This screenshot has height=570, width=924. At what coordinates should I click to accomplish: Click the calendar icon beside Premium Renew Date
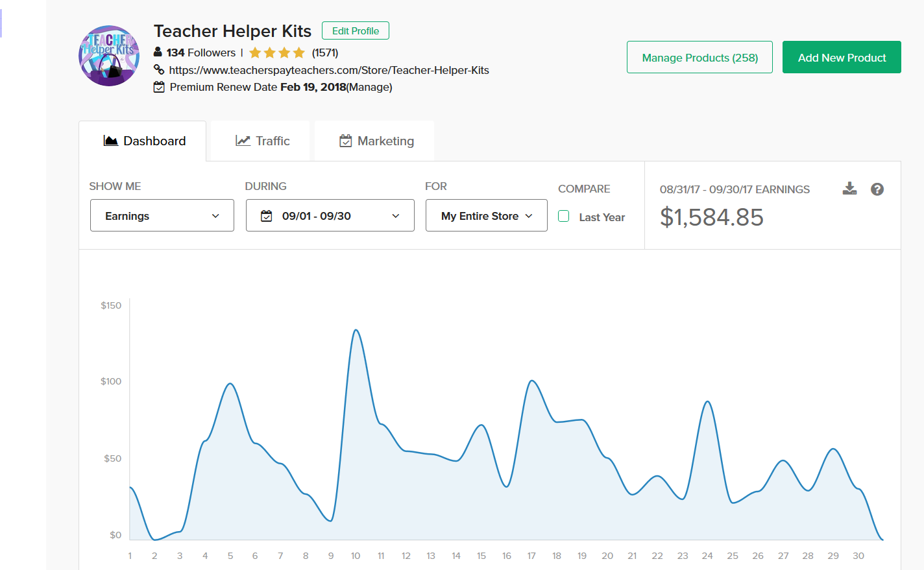coord(159,87)
